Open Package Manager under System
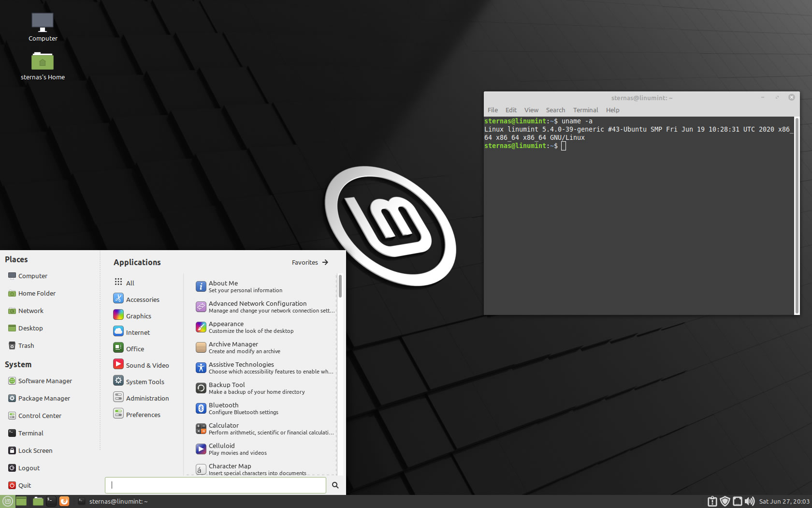The width and height of the screenshot is (812, 508). 39,398
